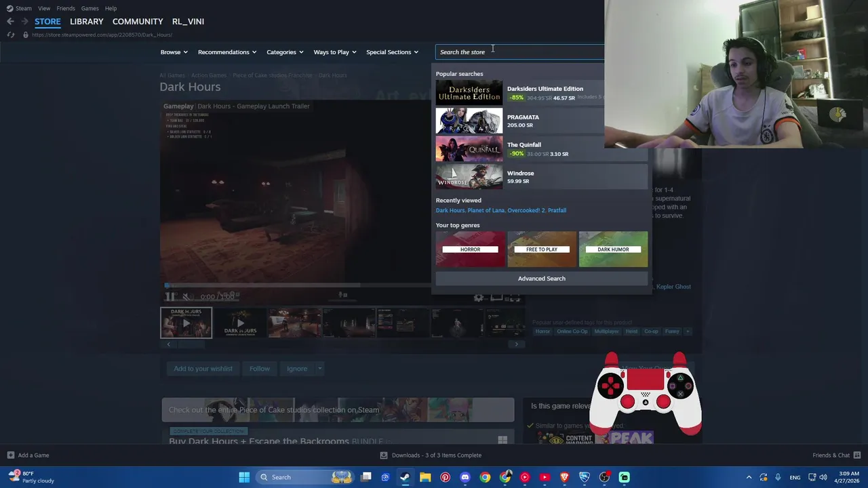Expand the Special Sections menu
Screen dimensions: 868x488
click(393, 52)
